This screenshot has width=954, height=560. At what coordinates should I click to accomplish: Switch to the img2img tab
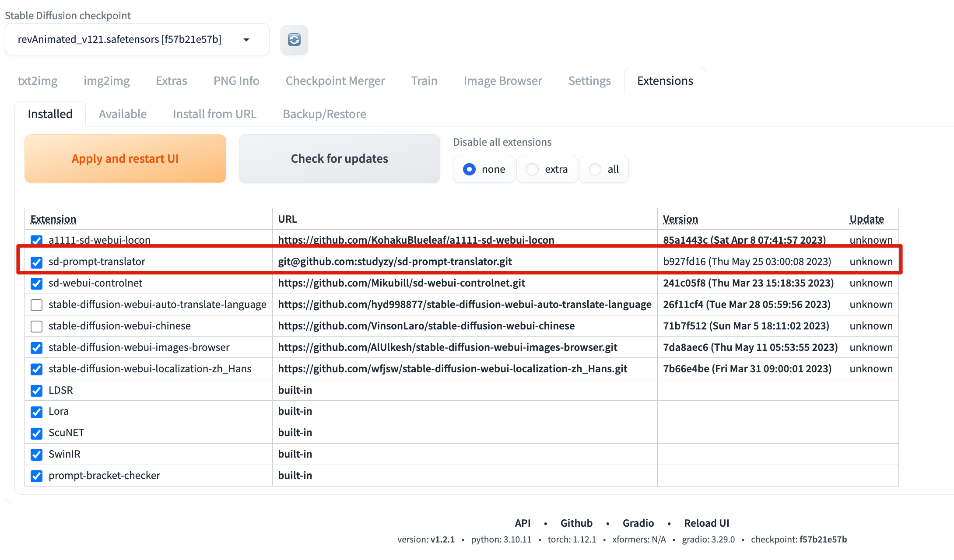click(x=107, y=81)
